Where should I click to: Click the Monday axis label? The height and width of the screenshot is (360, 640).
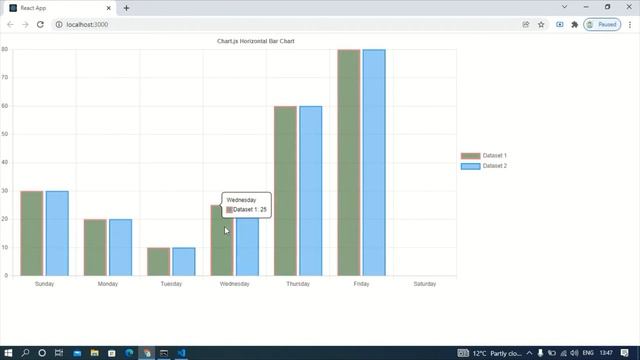point(108,284)
